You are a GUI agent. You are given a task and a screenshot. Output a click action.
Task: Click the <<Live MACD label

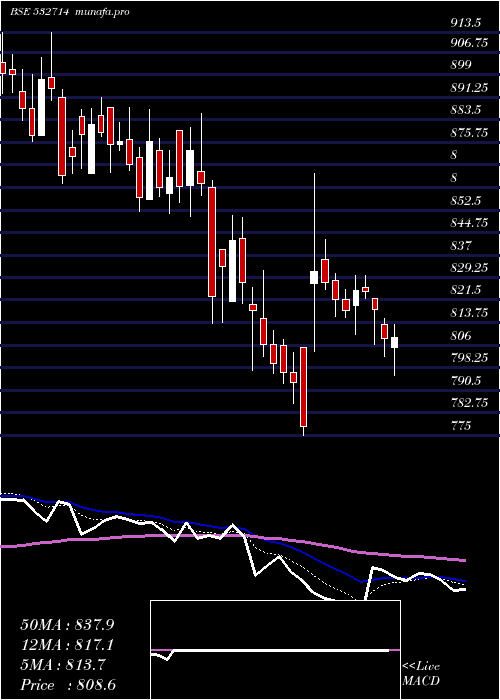tap(421, 674)
